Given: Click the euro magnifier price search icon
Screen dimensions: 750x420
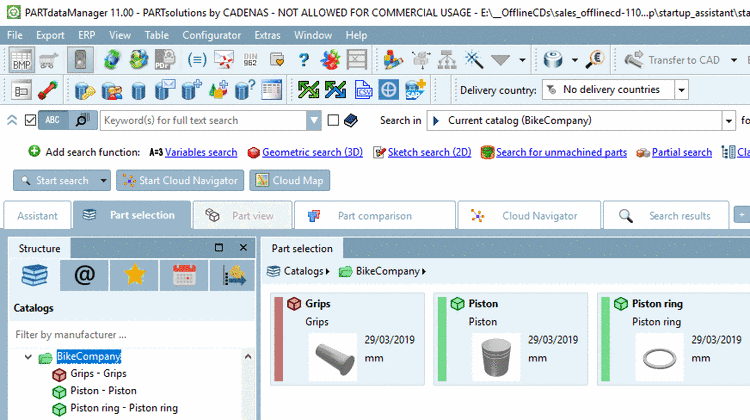Looking at the screenshot, I should (596, 59).
